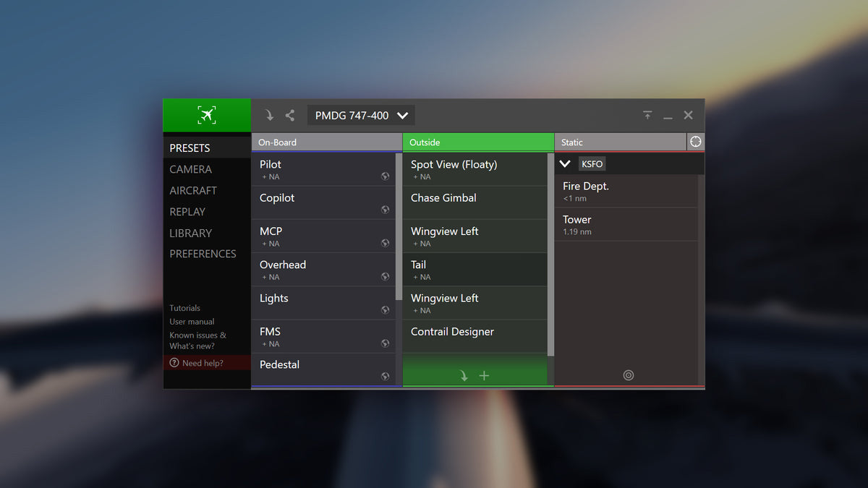Toggle globe icon on Pilot preset
Screen dimensions: 868x488
tap(385, 176)
